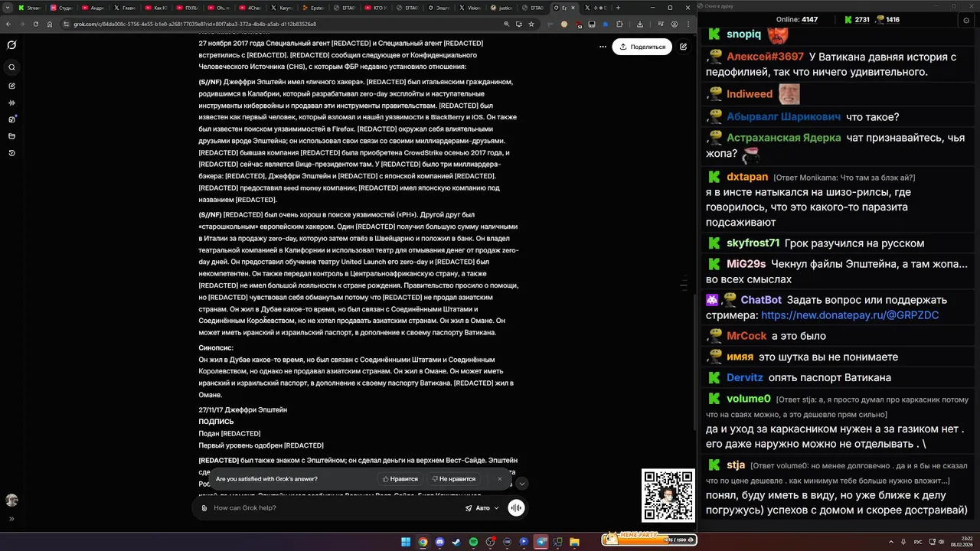Viewport: 980px width, 551px height.
Task: Click the QR code overlay image
Action: click(x=668, y=496)
